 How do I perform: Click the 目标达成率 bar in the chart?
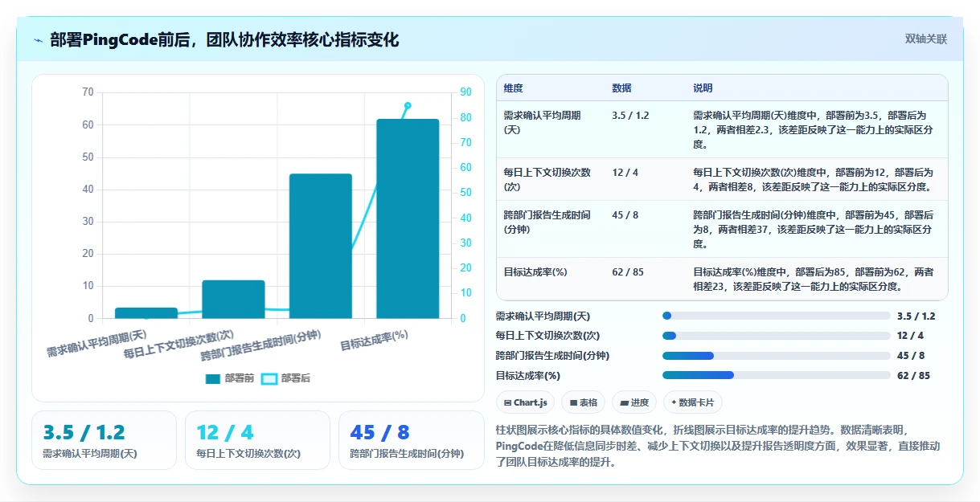(408, 218)
